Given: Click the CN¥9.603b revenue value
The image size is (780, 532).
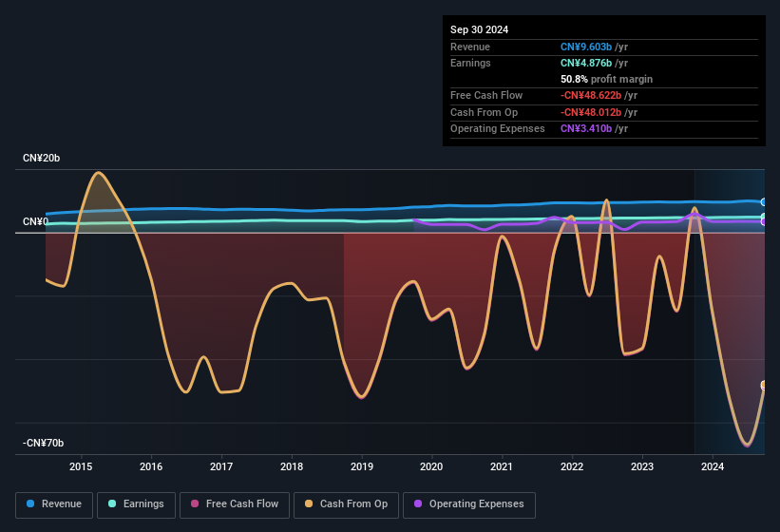Looking at the screenshot, I should 586,47.
